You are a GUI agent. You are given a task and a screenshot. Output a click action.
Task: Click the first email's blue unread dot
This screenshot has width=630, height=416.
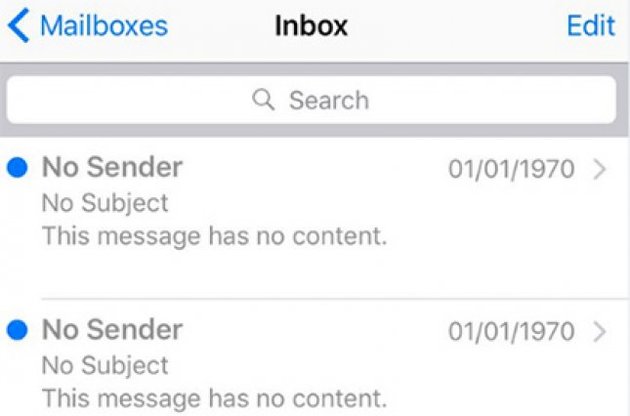tap(17, 167)
